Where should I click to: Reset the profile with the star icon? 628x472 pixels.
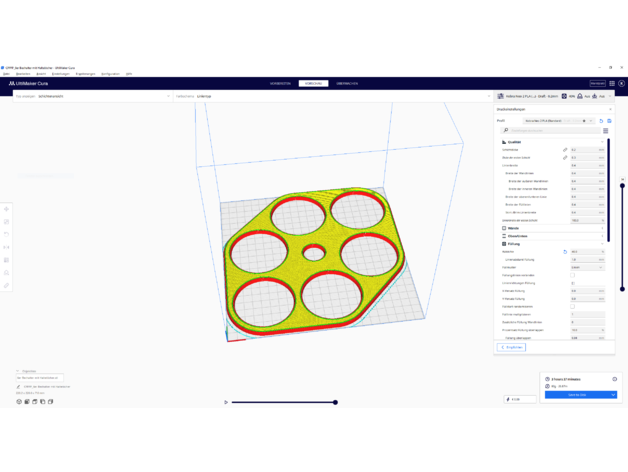(584, 121)
